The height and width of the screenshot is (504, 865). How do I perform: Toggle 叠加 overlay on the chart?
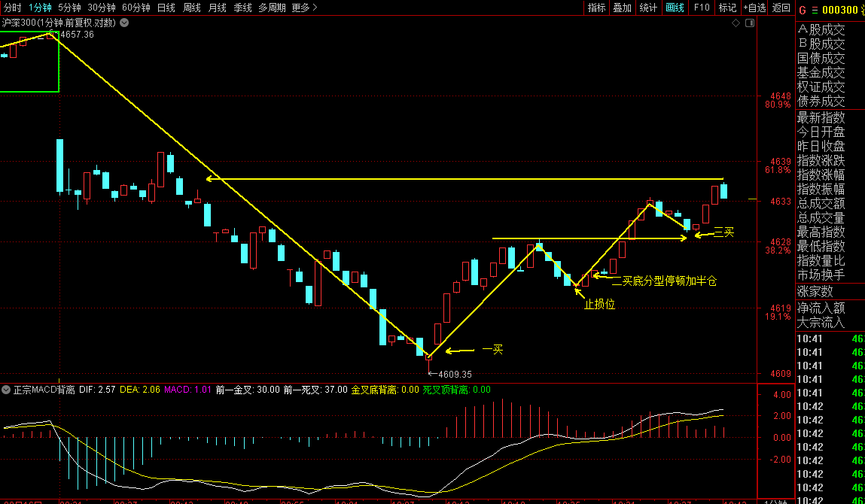click(x=622, y=8)
